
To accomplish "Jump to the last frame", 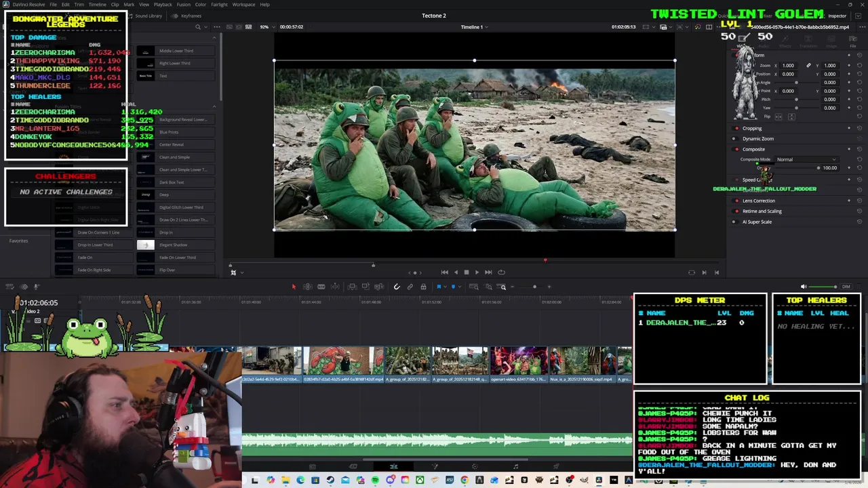I will (x=488, y=272).
